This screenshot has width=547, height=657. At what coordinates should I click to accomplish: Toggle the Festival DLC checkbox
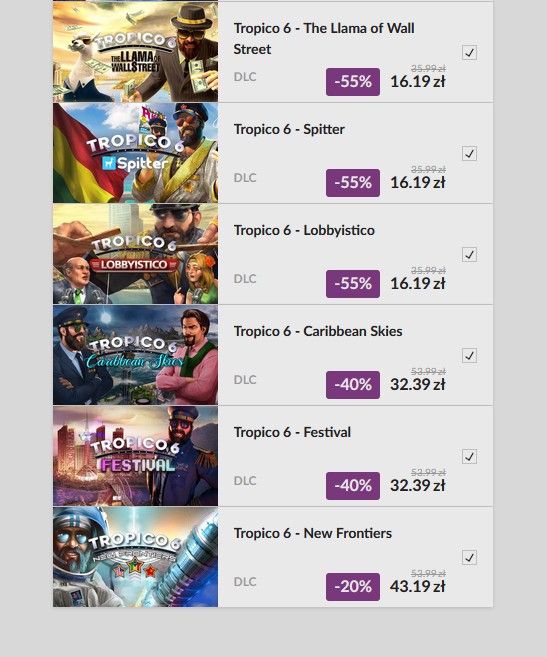469,457
